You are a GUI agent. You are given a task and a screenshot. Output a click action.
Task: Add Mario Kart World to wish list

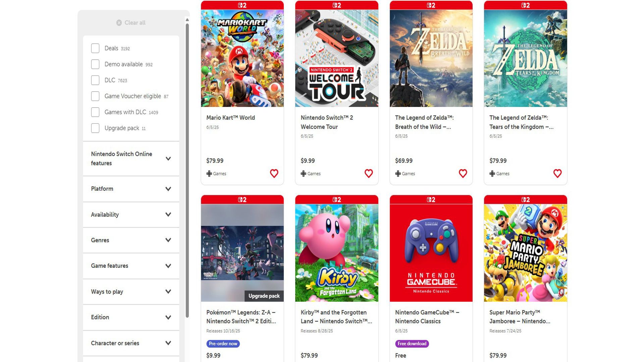pyautogui.click(x=274, y=173)
